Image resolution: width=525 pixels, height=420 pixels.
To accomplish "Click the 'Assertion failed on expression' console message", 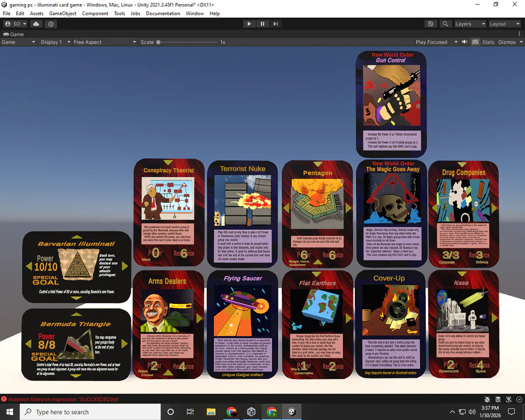I will [64, 399].
